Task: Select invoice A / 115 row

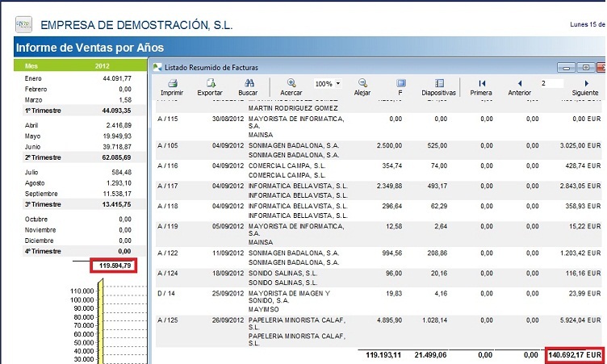Action: point(379,127)
